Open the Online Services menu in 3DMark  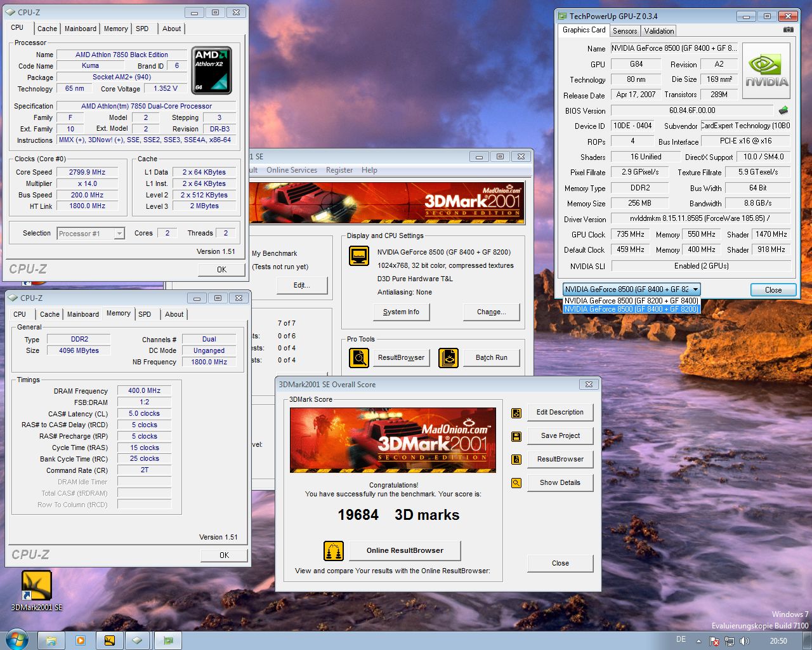tap(292, 170)
